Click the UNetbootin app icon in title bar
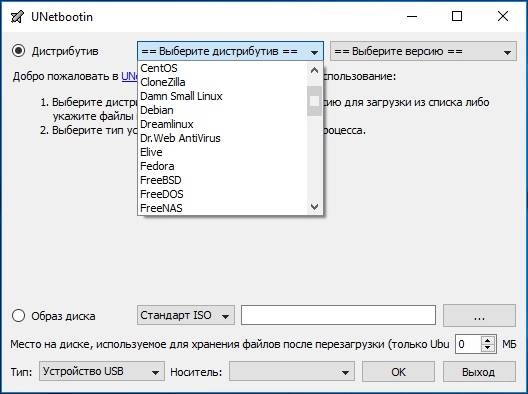The image size is (528, 394). [17, 17]
